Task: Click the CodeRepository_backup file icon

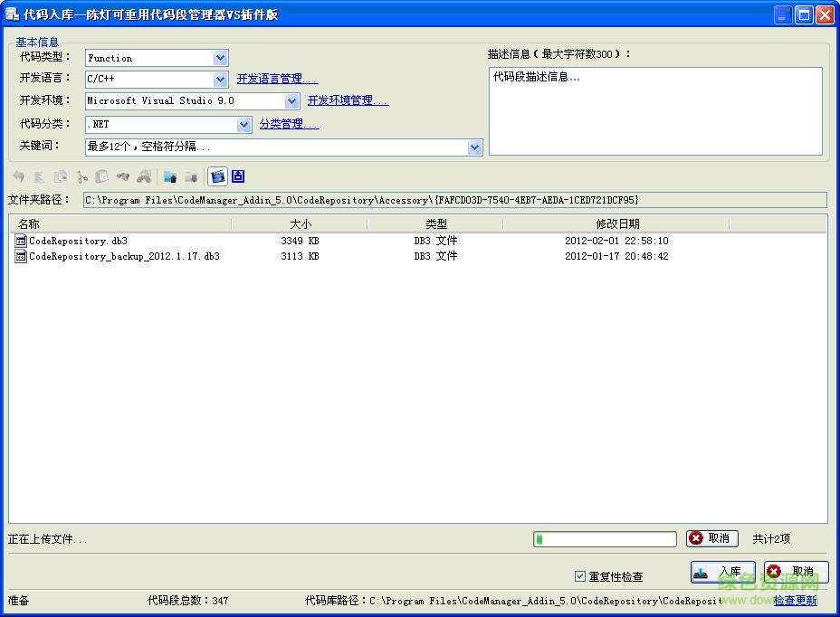Action: coord(21,256)
